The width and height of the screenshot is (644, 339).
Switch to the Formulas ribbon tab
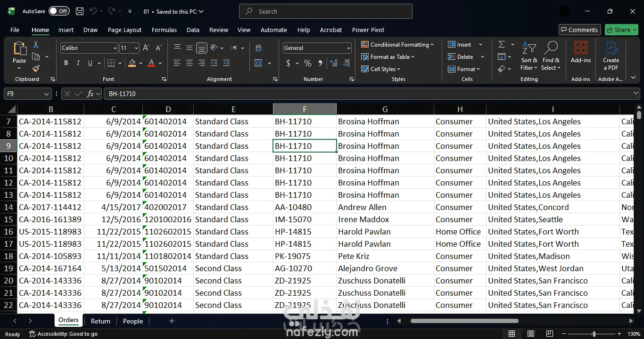coord(164,30)
